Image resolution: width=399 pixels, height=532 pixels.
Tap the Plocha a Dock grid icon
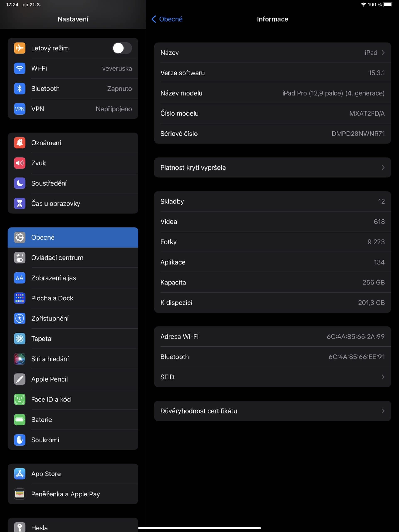coord(20,298)
